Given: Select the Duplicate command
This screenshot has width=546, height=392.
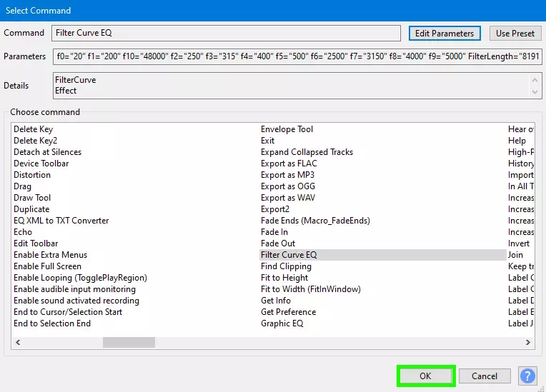Looking at the screenshot, I should [31, 209].
